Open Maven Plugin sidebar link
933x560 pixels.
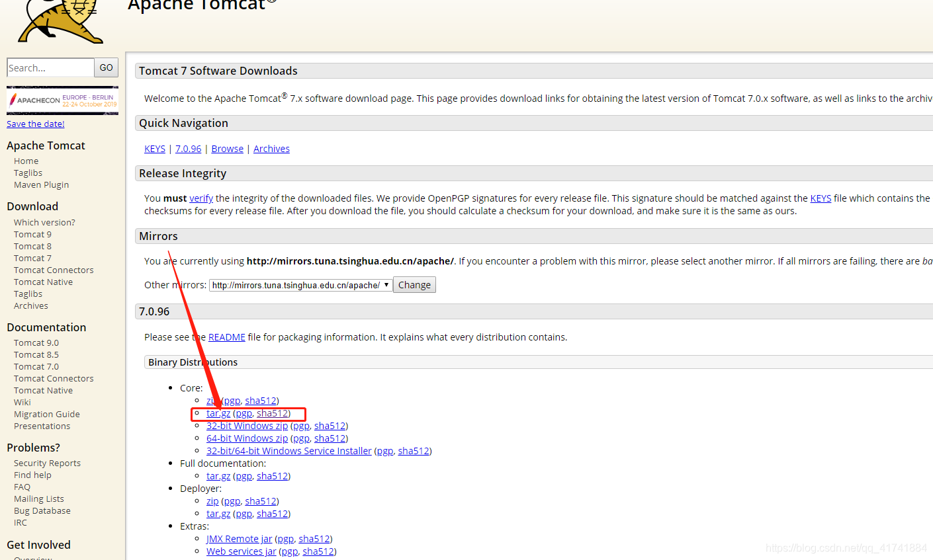click(x=41, y=184)
